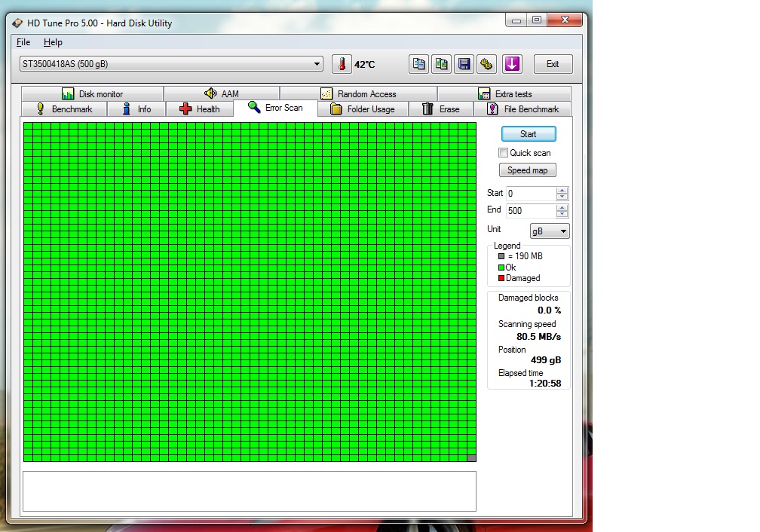This screenshot has width=760, height=532.
Task: Click the 1:20:58 elapsed time value
Action: [x=545, y=384]
